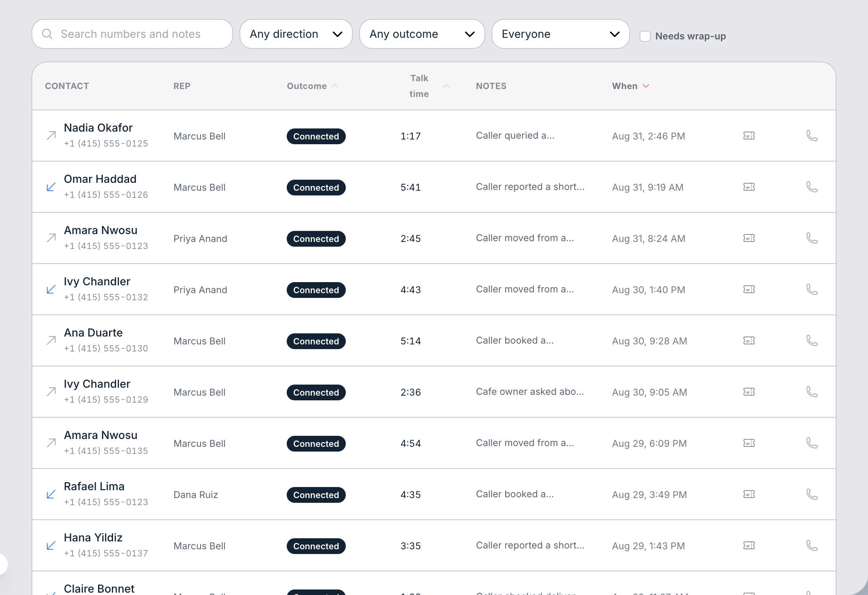The width and height of the screenshot is (868, 595).
Task: Click the CONTACT column header
Action: pyautogui.click(x=67, y=86)
